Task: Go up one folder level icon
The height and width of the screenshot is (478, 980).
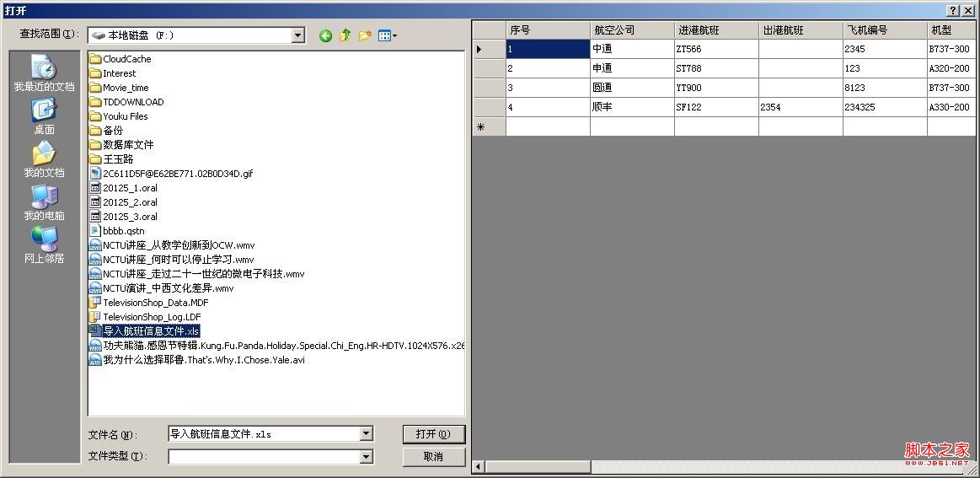Action: (345, 35)
